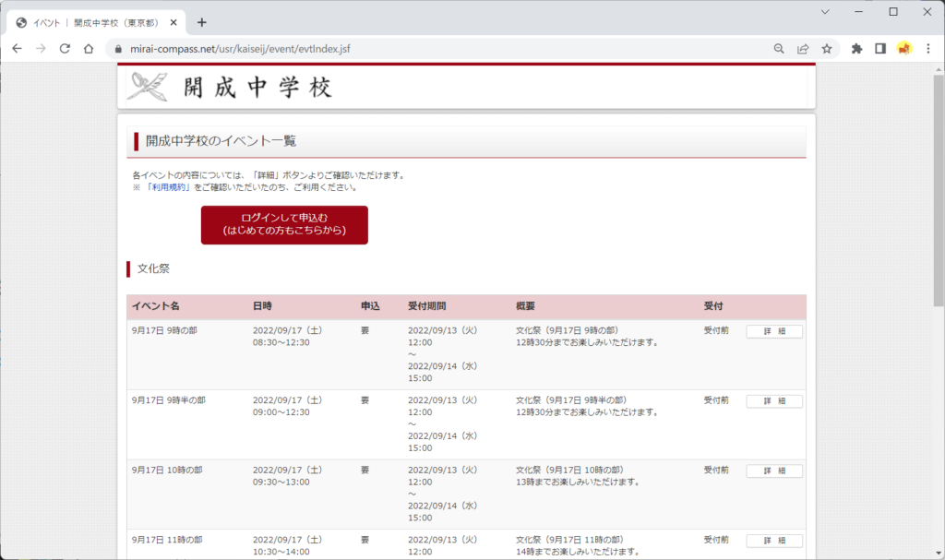
Task: Open a new browser tab
Action: (x=202, y=22)
